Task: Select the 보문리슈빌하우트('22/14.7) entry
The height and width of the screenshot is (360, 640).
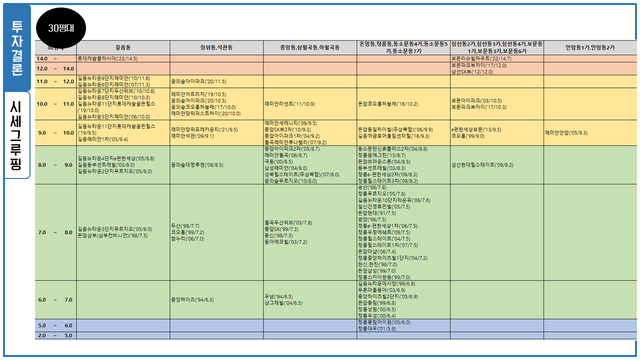Action: [481, 59]
